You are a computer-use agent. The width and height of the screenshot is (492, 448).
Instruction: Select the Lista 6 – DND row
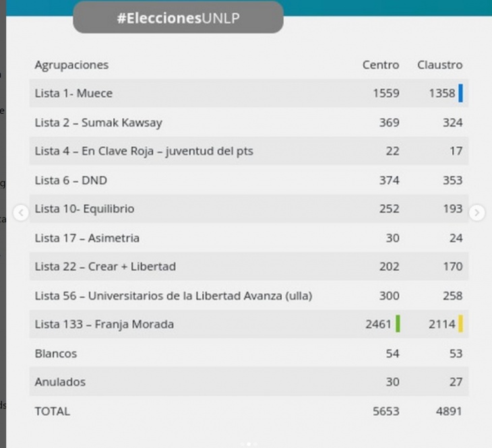[249, 180]
